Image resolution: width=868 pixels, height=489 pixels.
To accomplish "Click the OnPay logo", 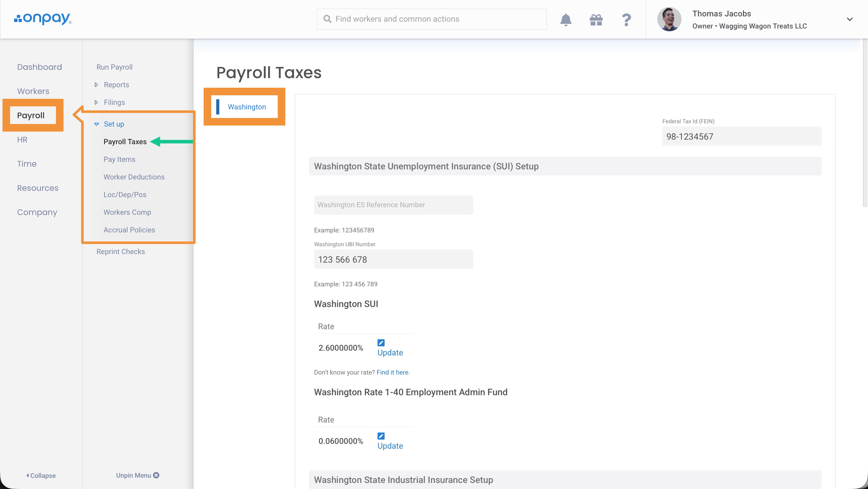I will [x=43, y=19].
